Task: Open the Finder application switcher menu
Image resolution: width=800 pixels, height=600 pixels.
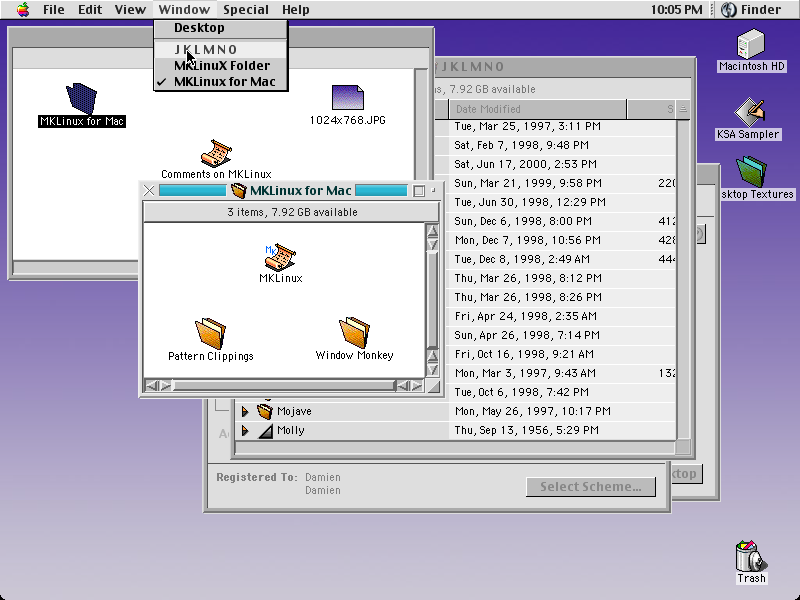Action: (x=751, y=10)
